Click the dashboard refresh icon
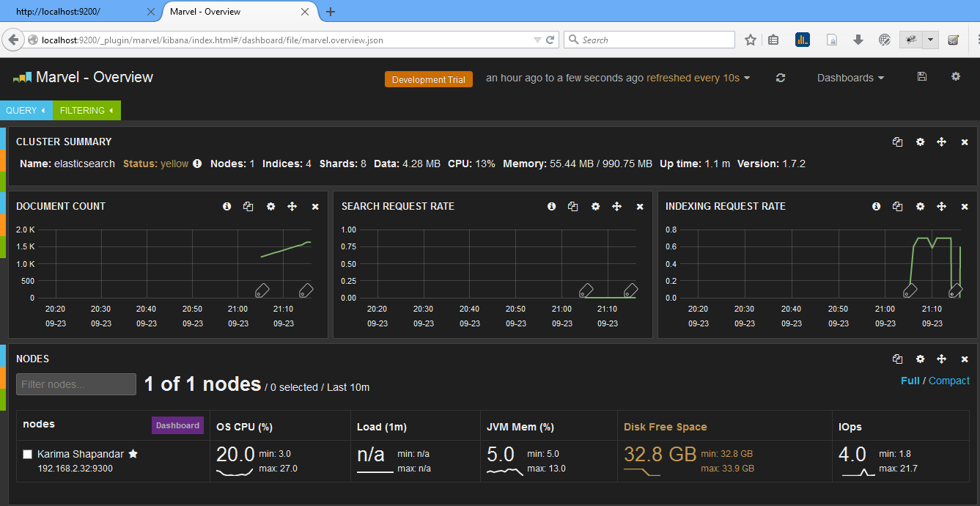 (781, 78)
